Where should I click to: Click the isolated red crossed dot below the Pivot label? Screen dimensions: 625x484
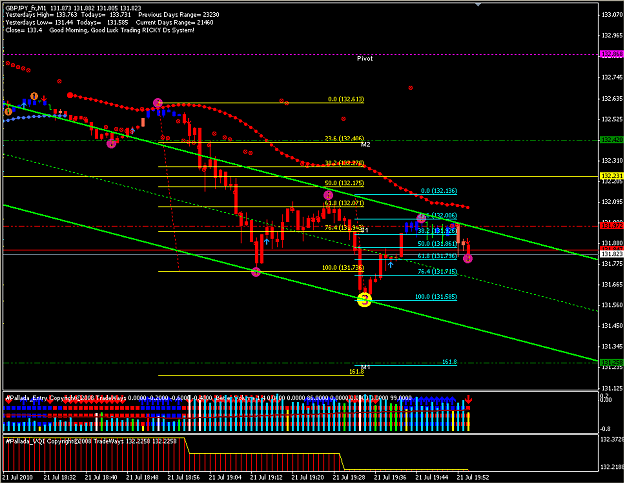click(x=411, y=88)
